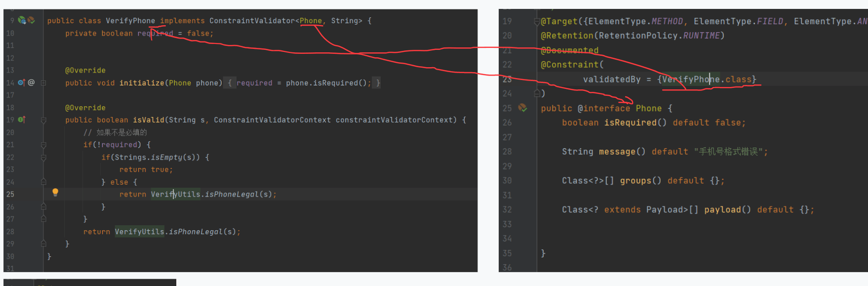Viewport: 868px width, 286px height.
Task: Click the isRequired() method declaration
Action: (635, 123)
